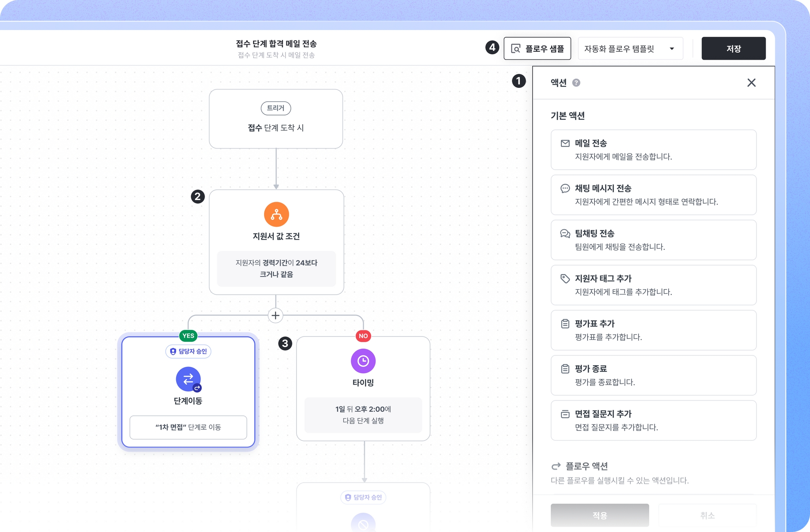The image size is (810, 532).
Task: Choose the 팀채팅 전송 action
Action: [653, 240]
